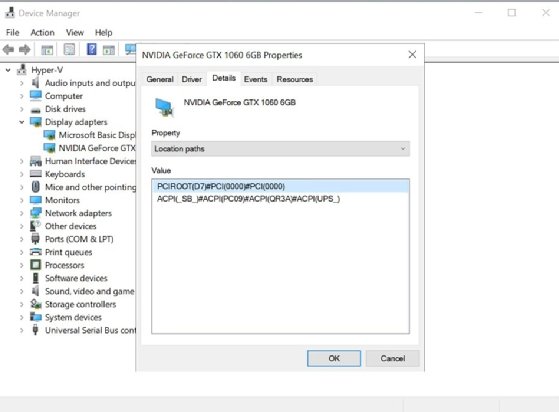Viewport: 559px width, 412px height.
Task: Click the Sound, video and game speaker icon
Action: (x=36, y=291)
